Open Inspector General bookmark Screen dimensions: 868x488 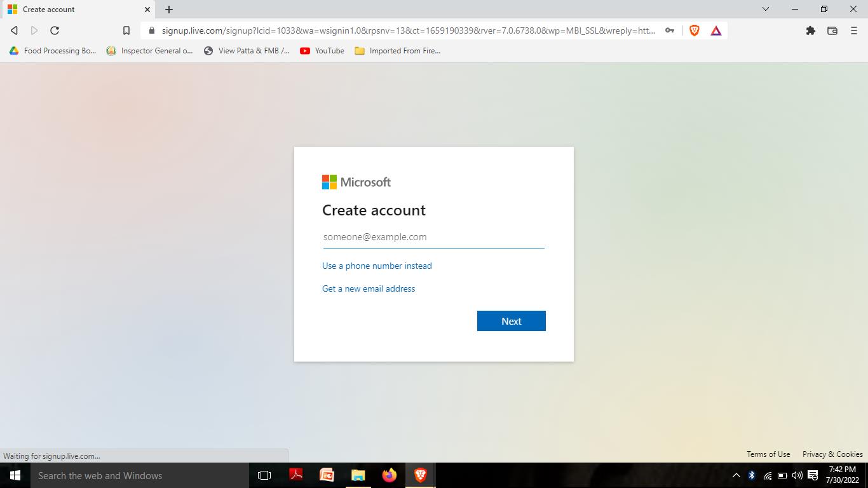tap(150, 51)
